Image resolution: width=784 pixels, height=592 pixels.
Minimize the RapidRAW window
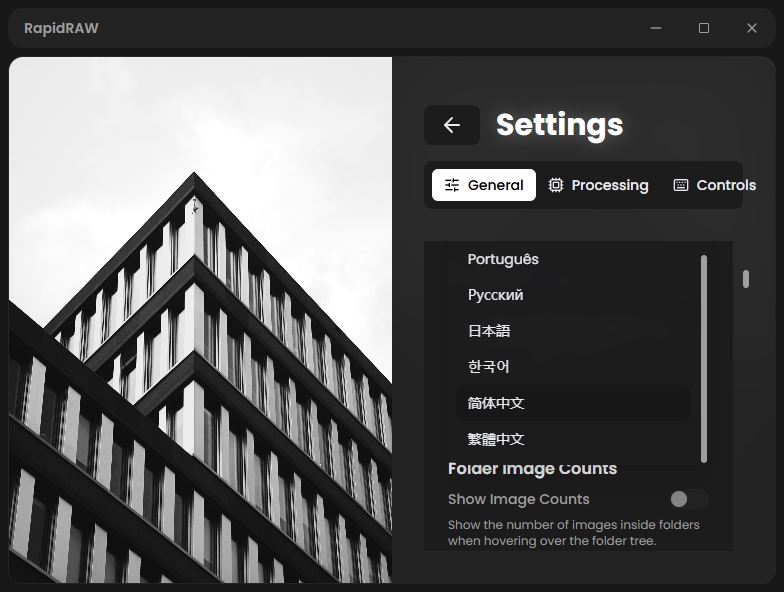pyautogui.click(x=656, y=28)
